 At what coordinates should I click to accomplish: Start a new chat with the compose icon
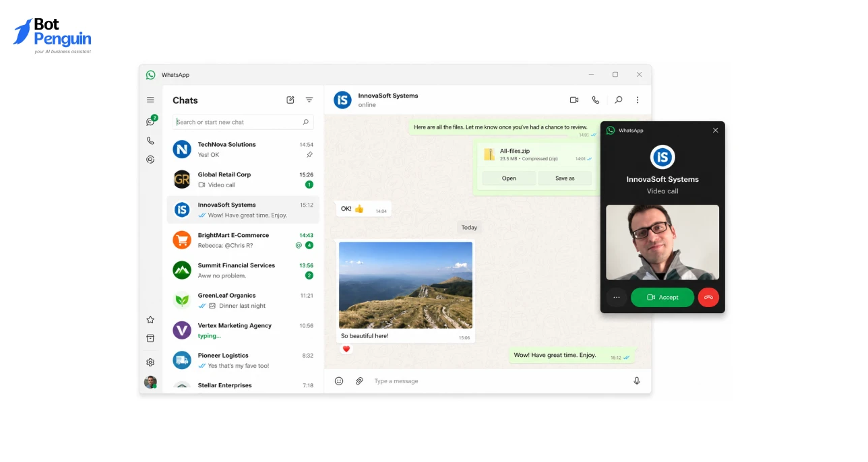(290, 100)
